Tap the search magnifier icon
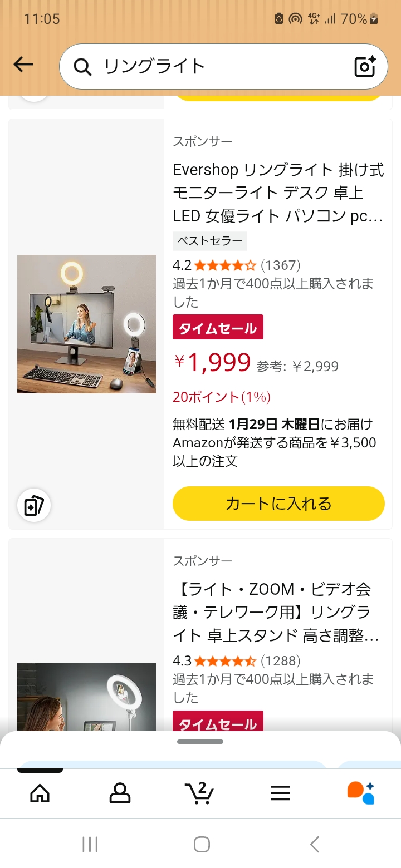The image size is (401, 868). tap(82, 67)
